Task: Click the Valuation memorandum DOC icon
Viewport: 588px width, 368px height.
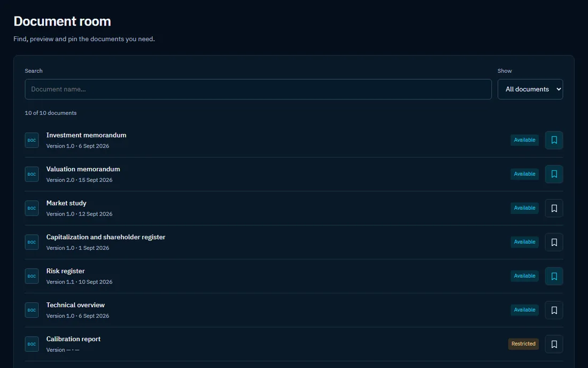Action: 32,174
